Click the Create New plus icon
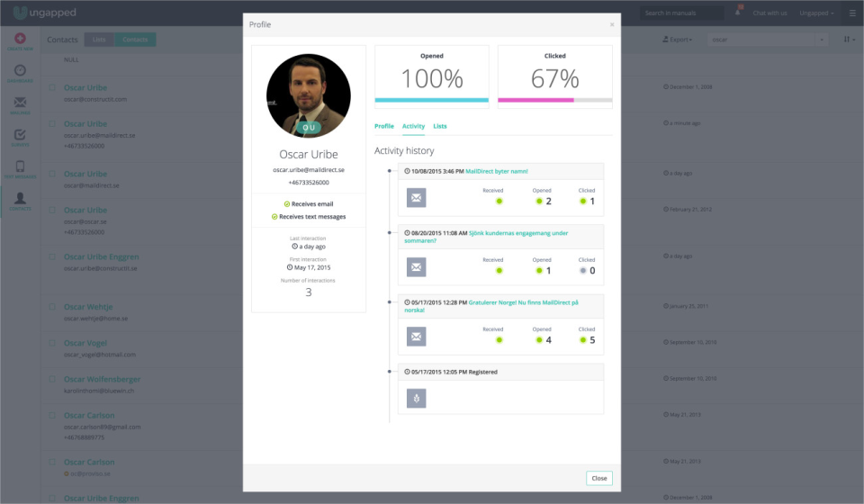The image size is (864, 504). click(x=20, y=38)
